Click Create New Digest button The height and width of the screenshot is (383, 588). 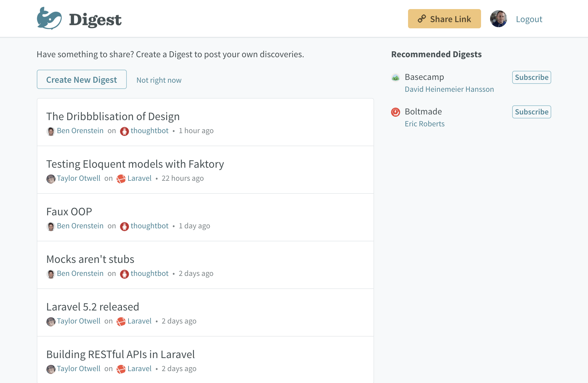coord(81,79)
